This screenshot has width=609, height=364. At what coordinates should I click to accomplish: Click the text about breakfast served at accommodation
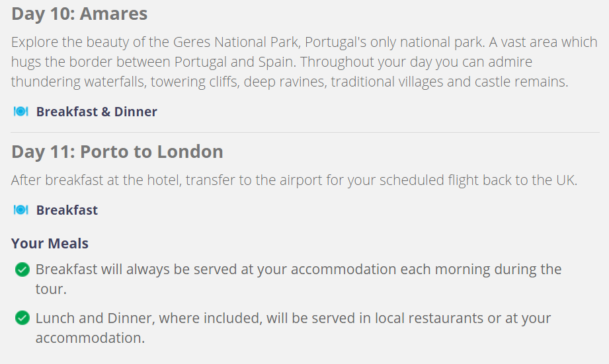click(298, 279)
